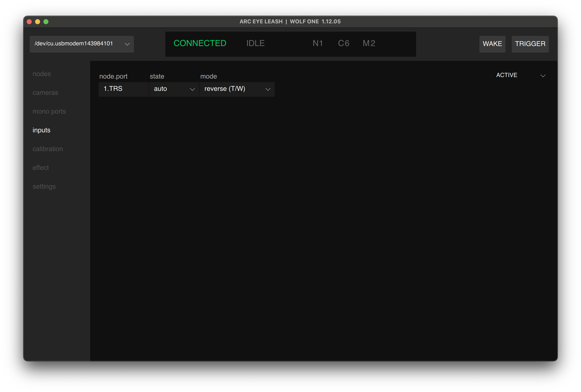Click the WAKE button
Screen dimensions: 581x392
pos(492,44)
